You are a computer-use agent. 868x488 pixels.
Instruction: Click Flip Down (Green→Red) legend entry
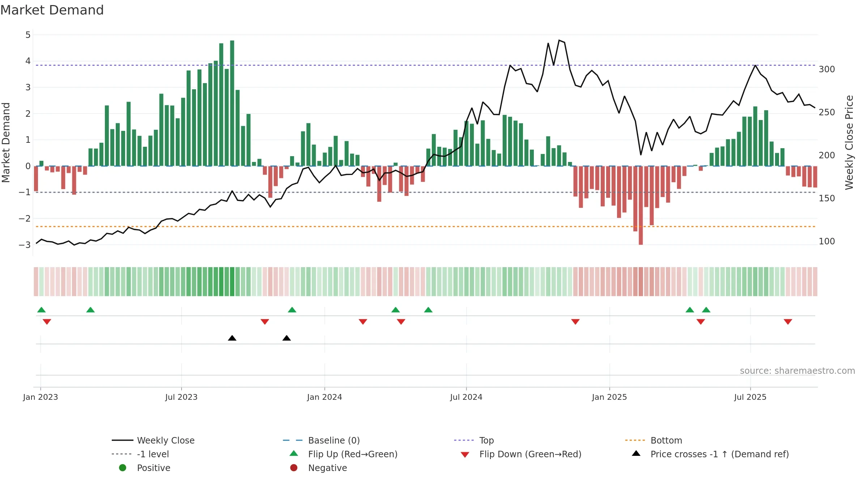pos(521,454)
